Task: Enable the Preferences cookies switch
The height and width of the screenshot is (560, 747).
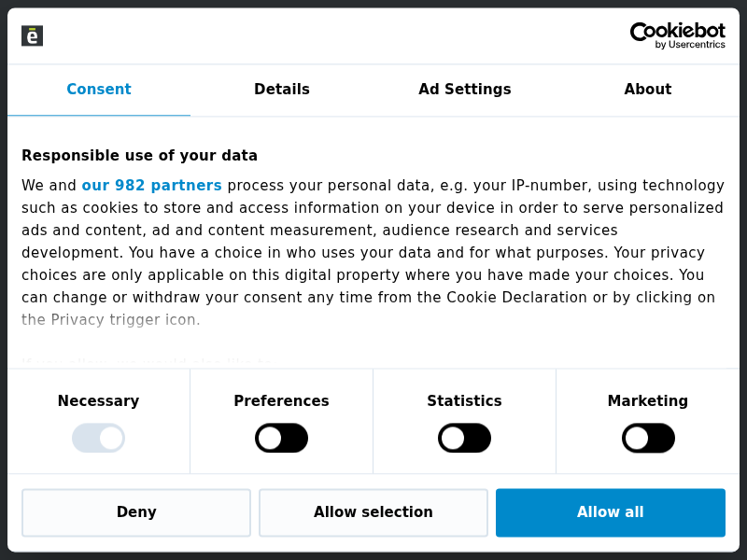Action: 281,438
